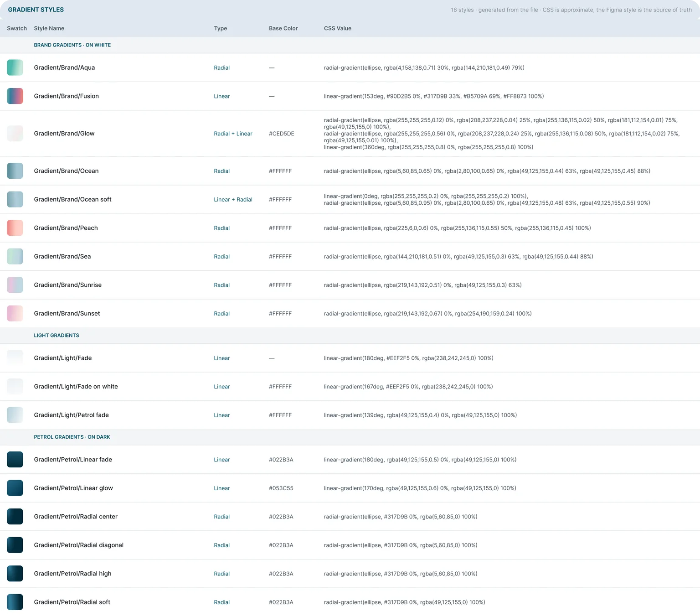This screenshot has height=616, width=700.
Task: Click the Petrol Gradients · On Dark group header
Action: [x=72, y=437]
